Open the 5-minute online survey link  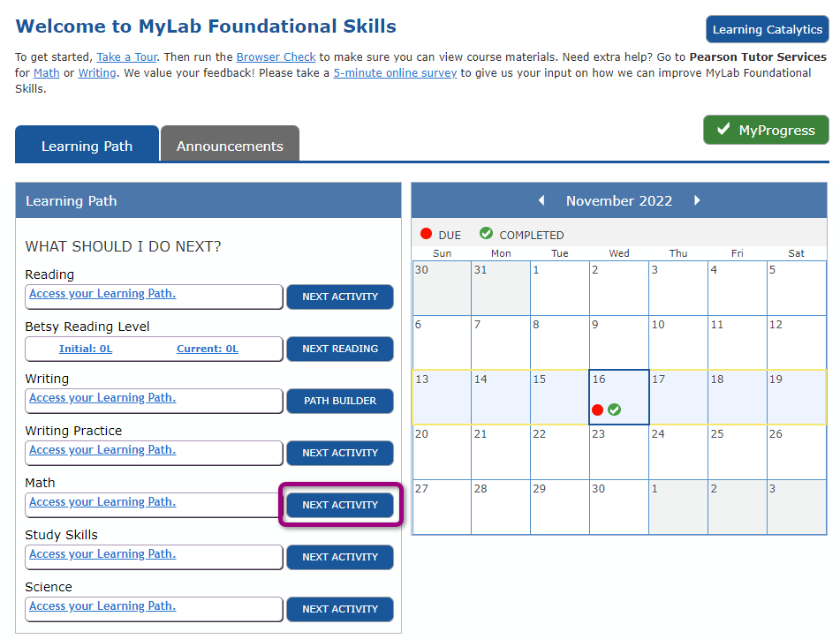395,72
